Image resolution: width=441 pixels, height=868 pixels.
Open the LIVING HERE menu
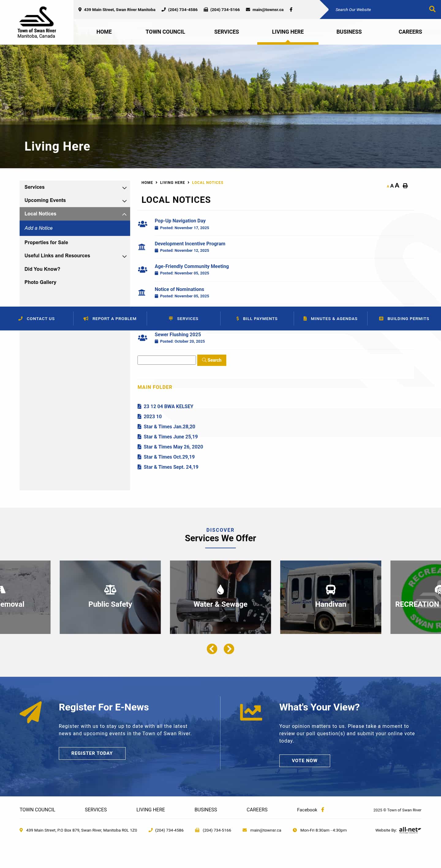click(x=288, y=32)
